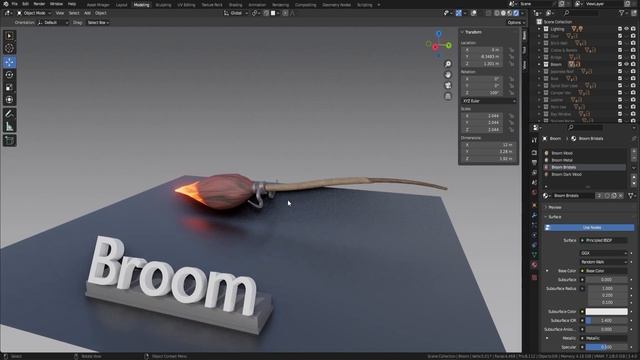
Task: Click the Use Nodes button
Action: [x=589, y=228]
